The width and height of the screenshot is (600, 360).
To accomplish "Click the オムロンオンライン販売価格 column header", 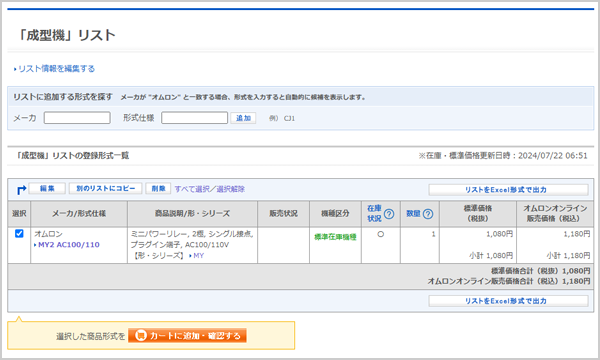I will (x=555, y=213).
